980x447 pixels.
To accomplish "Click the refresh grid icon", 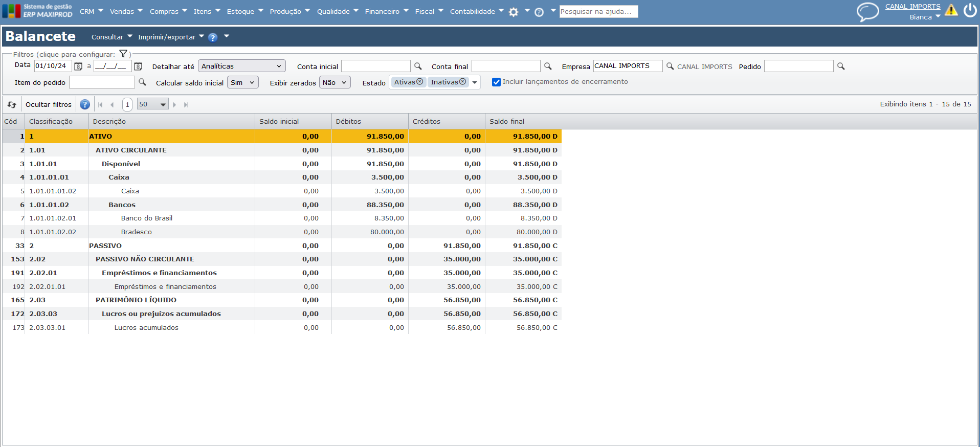I will tap(12, 105).
